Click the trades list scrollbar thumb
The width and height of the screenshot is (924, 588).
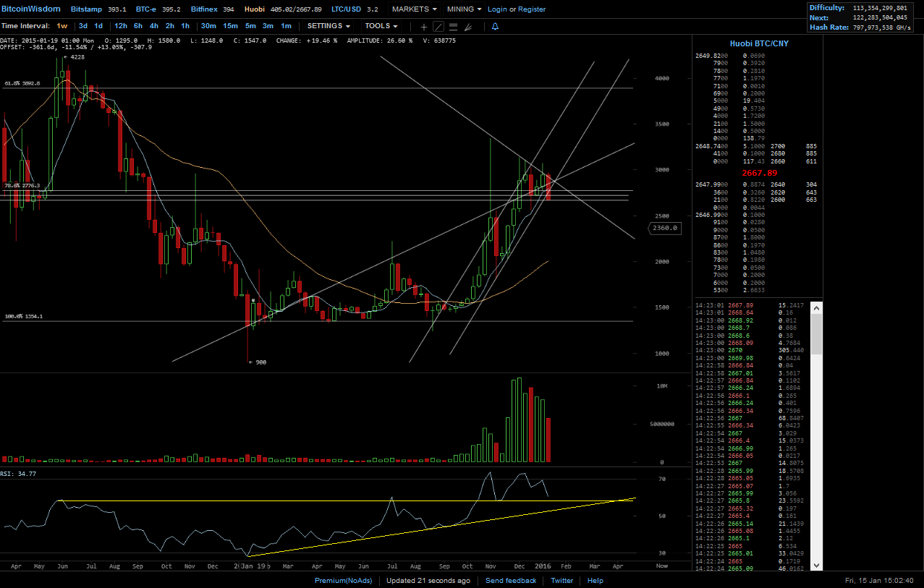pyautogui.click(x=817, y=333)
